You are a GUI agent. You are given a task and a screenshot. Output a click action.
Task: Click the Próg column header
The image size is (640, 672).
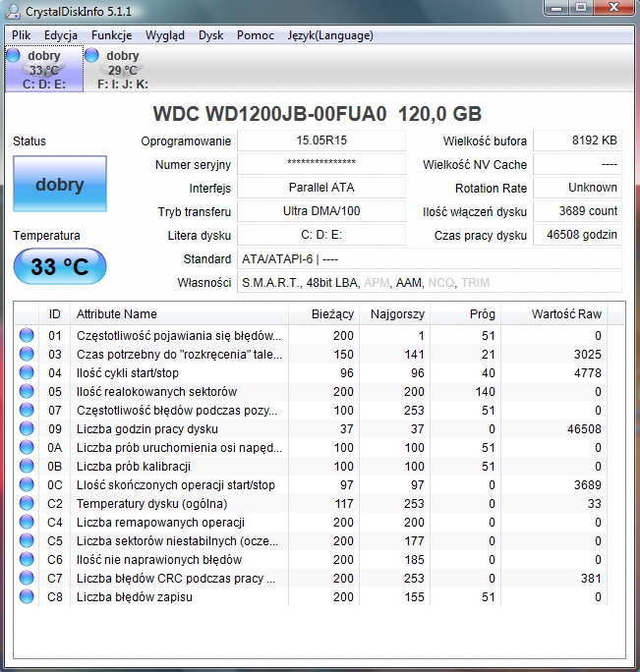pyautogui.click(x=465, y=314)
